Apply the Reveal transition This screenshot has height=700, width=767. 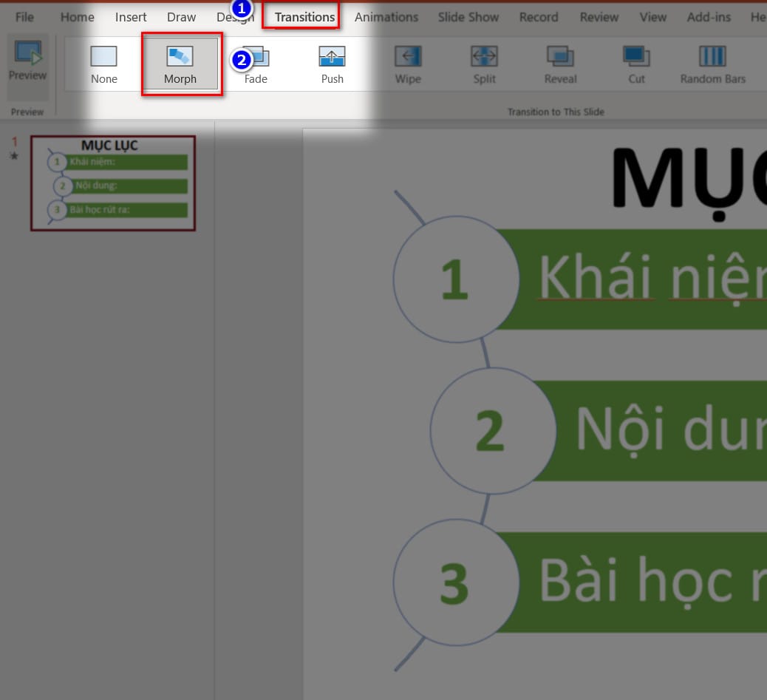click(x=561, y=64)
